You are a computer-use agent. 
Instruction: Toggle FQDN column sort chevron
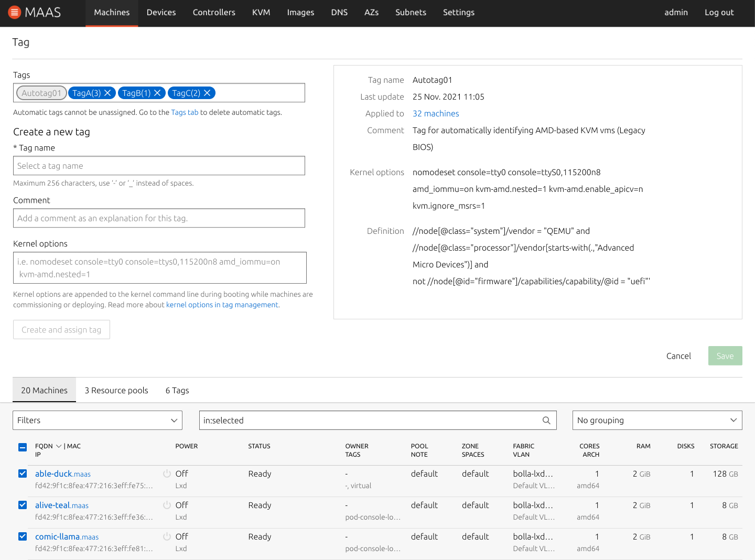tap(59, 446)
